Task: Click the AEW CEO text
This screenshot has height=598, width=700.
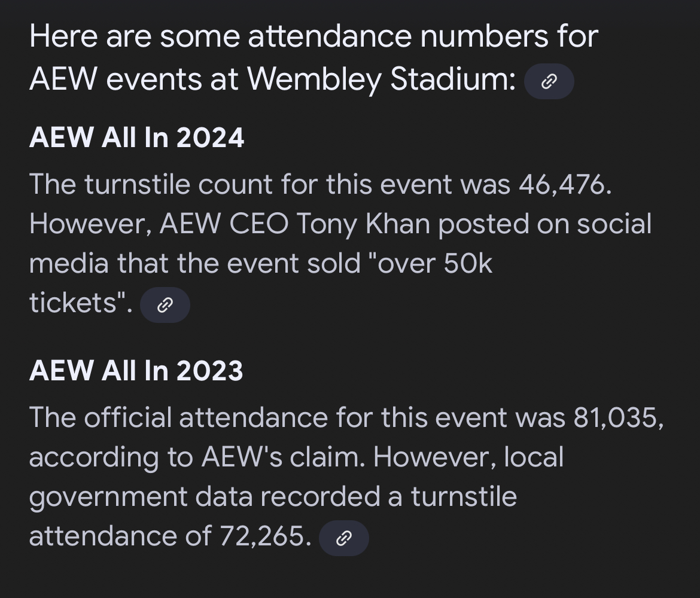Action: coord(224,224)
